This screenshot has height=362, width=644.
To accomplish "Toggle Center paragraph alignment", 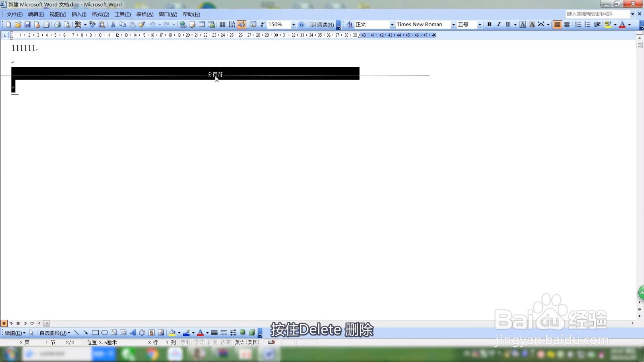I will pyautogui.click(x=567, y=25).
